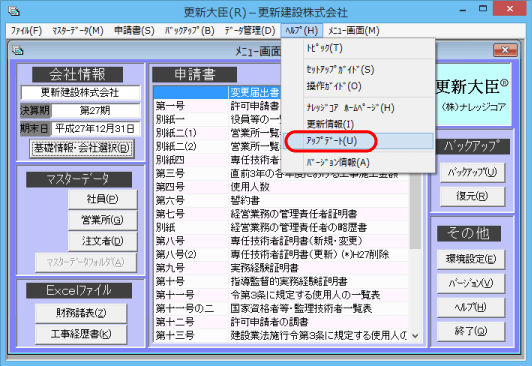Select 第十一号の二 国家資格者等 row
Screen dimensions: 532x366
282,309
